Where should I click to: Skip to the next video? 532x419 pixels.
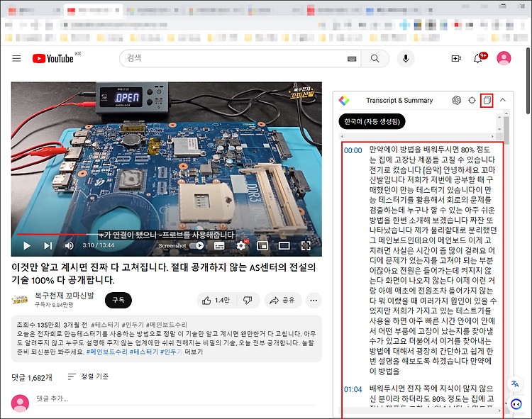[48, 246]
